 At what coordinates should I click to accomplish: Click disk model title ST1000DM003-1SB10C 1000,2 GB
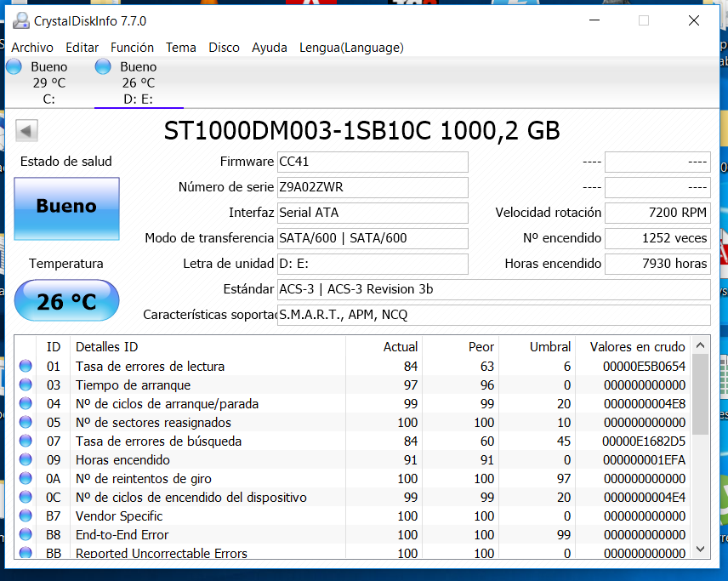click(362, 130)
